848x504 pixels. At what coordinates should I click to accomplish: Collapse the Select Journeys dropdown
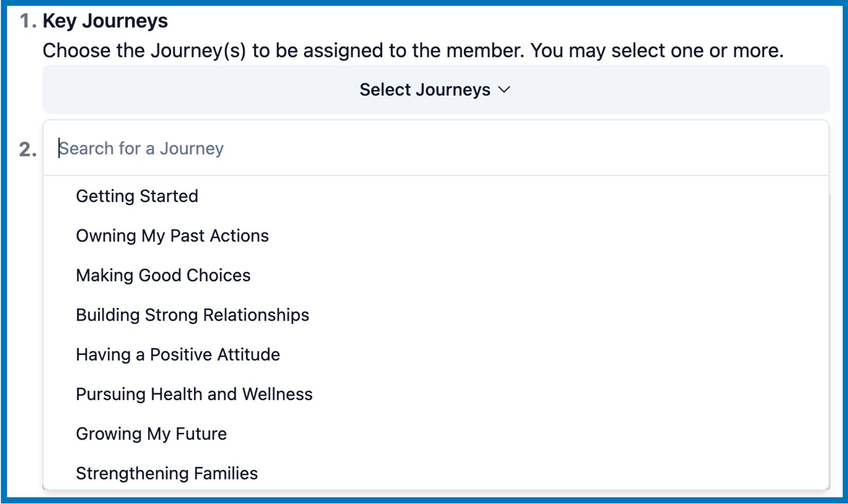point(436,90)
